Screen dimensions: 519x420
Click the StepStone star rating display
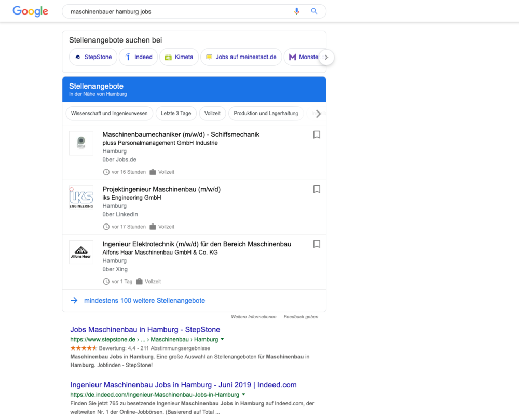(x=83, y=348)
